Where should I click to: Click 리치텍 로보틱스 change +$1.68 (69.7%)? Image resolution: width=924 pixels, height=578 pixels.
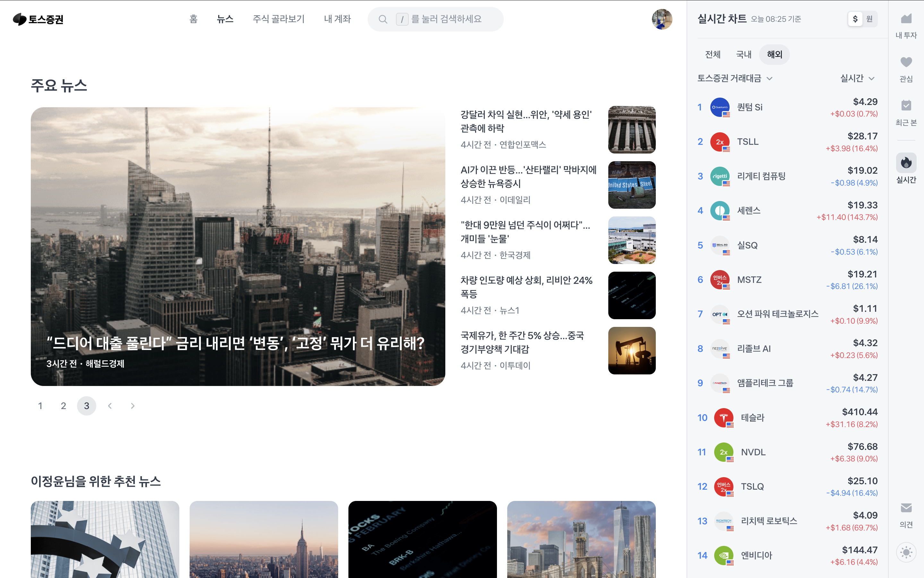pyautogui.click(x=851, y=528)
